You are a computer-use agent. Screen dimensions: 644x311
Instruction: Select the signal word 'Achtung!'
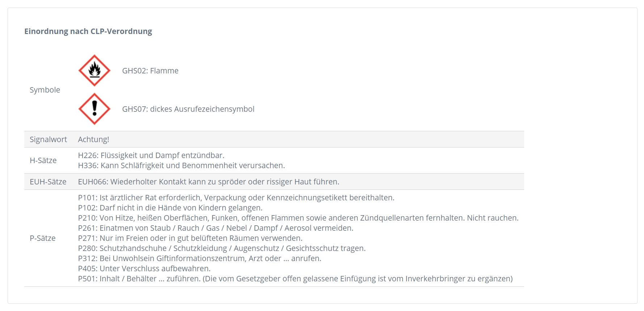click(93, 140)
